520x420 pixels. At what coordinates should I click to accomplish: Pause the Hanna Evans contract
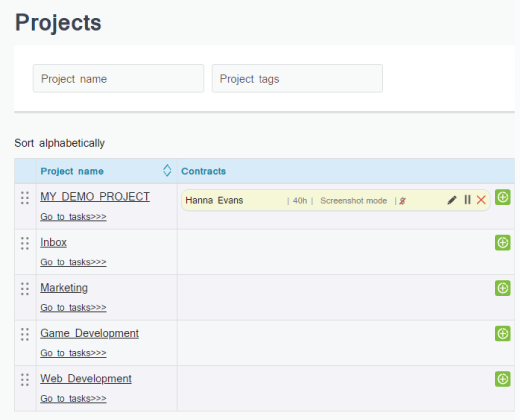467,200
